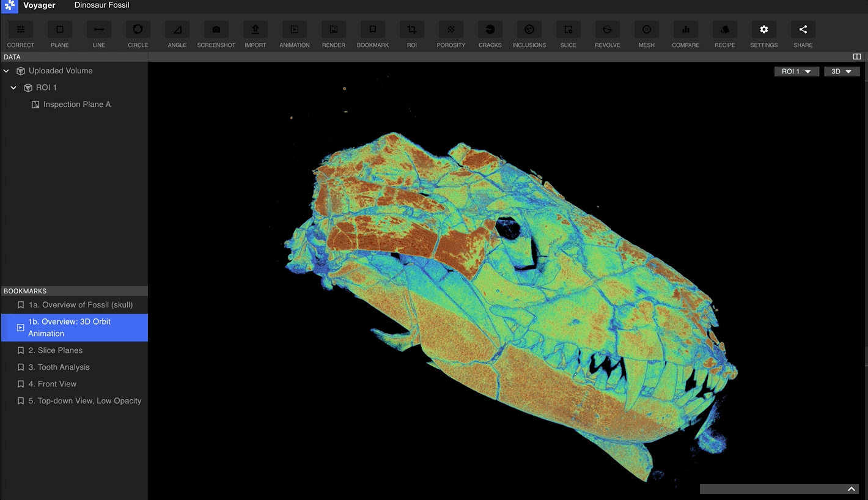Click the Share button
Image resolution: width=868 pixels, height=500 pixels.
[803, 29]
